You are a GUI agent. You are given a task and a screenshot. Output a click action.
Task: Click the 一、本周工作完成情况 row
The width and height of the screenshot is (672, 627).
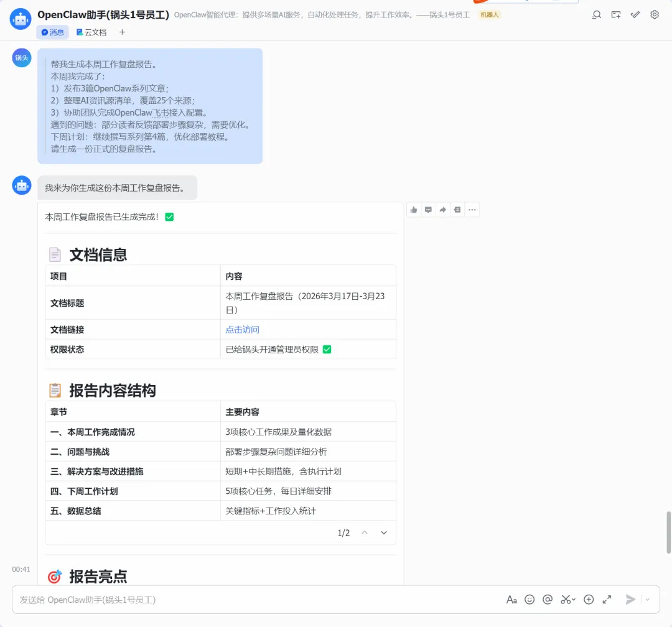(220, 432)
